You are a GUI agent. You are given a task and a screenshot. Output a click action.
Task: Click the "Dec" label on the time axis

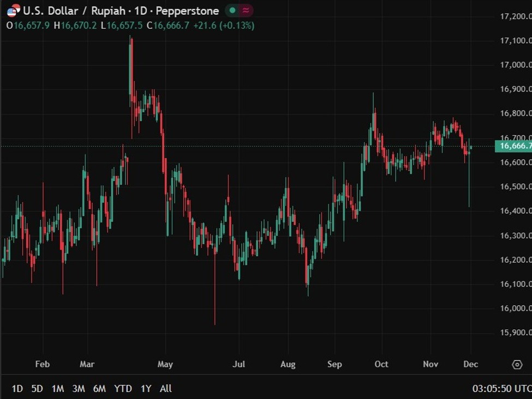pyautogui.click(x=470, y=364)
